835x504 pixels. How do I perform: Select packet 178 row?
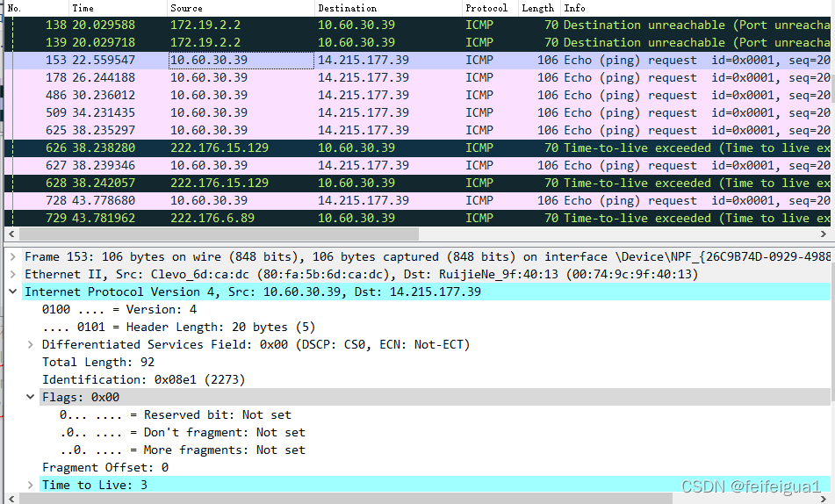click(418, 78)
